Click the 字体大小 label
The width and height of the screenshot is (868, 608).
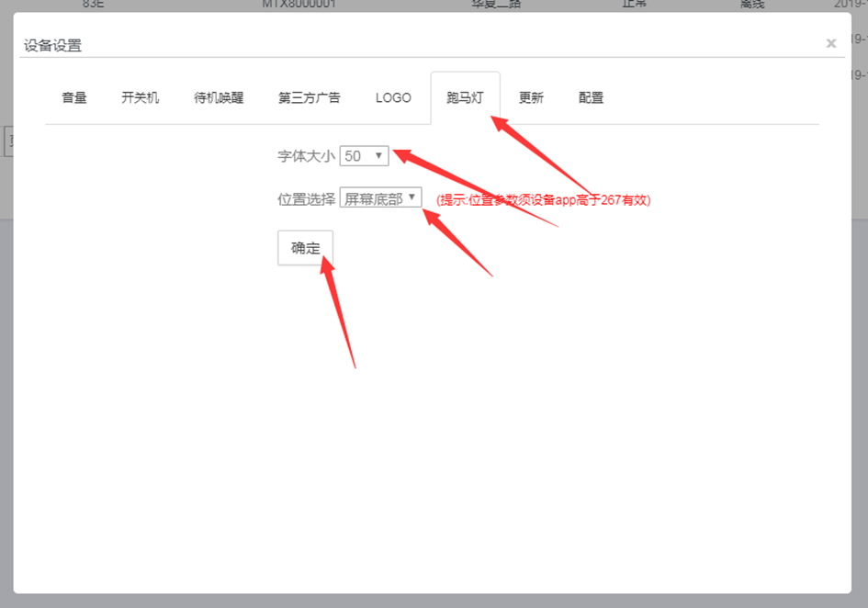click(x=306, y=156)
